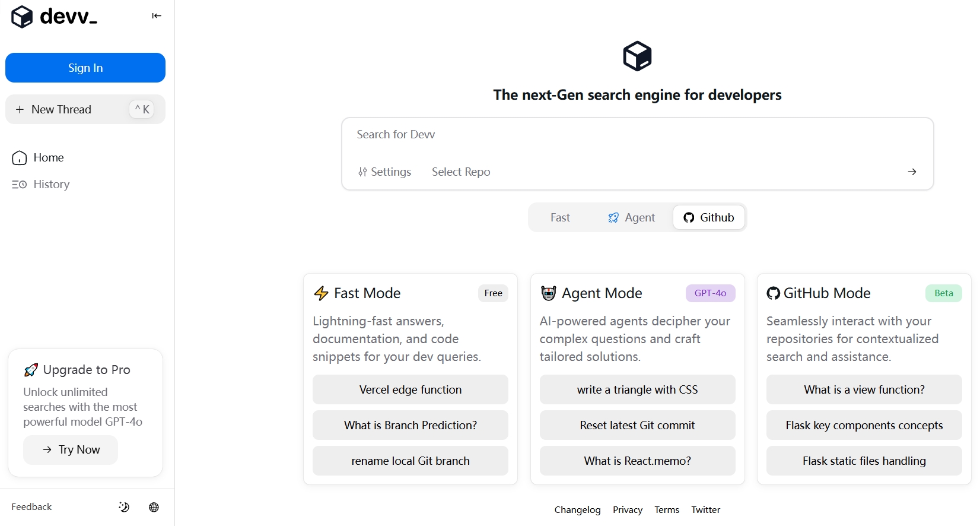Choose 'What is Branch Prediction?' suggestion
This screenshot has height=526, width=980.
(411, 425)
